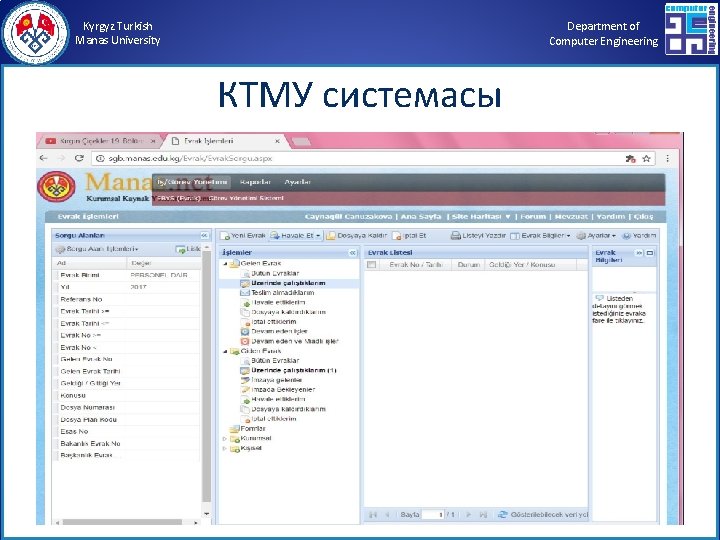Collapse the İşlemler panel
This screenshot has width=720, height=540.
352,253
